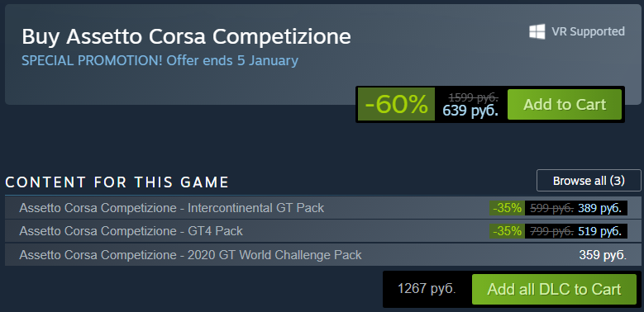Open Browse all (3) DLC list
Screen dimensions: 644x312
589,181
